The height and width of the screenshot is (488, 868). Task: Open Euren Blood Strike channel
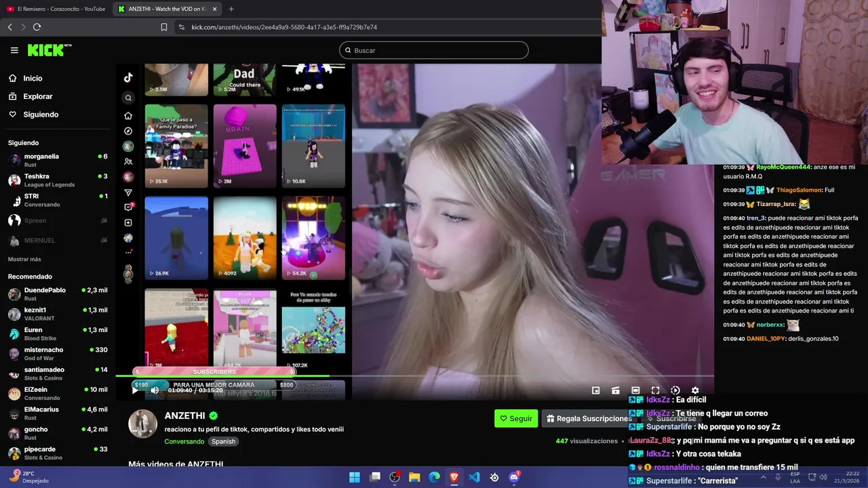58,333
